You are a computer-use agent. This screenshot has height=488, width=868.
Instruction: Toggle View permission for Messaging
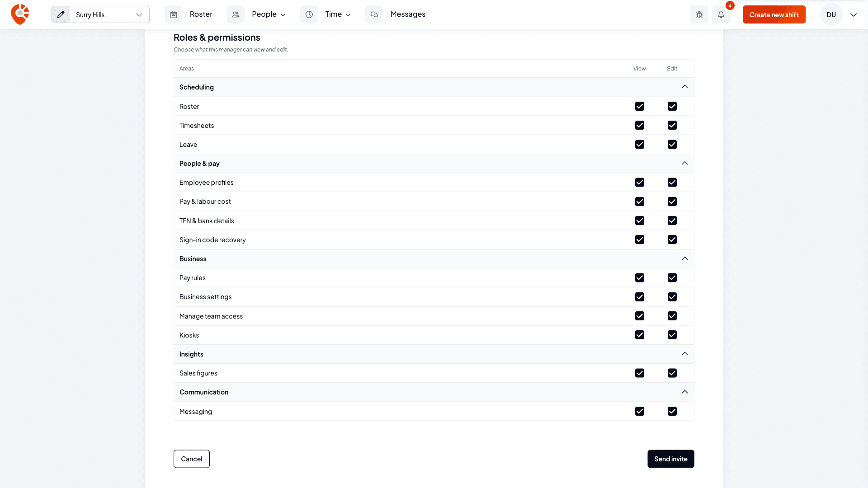point(640,411)
